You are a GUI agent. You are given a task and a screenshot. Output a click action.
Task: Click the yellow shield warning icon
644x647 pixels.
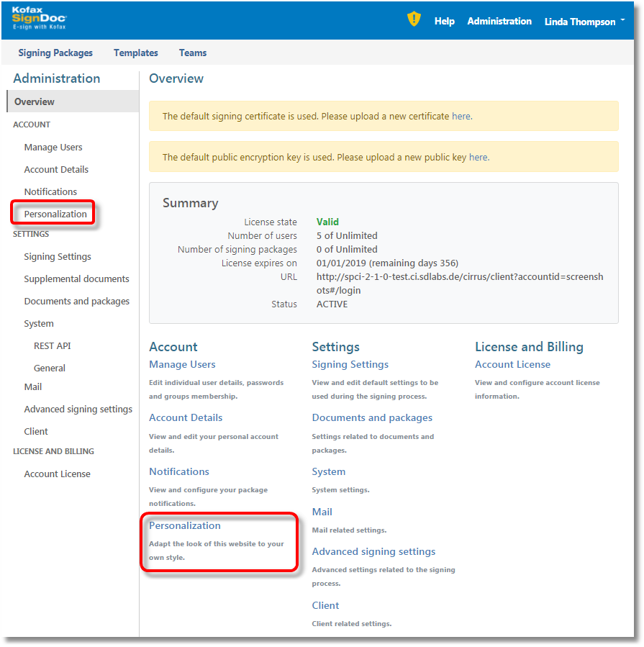414,19
